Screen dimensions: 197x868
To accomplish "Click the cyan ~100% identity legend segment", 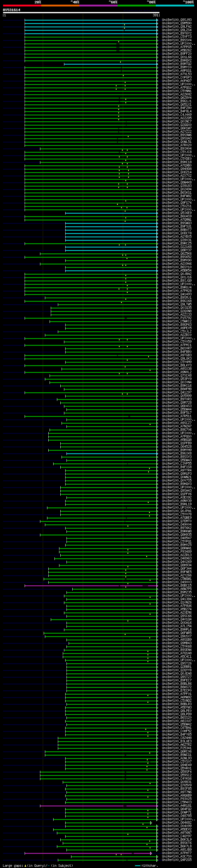I will [175, 6].
